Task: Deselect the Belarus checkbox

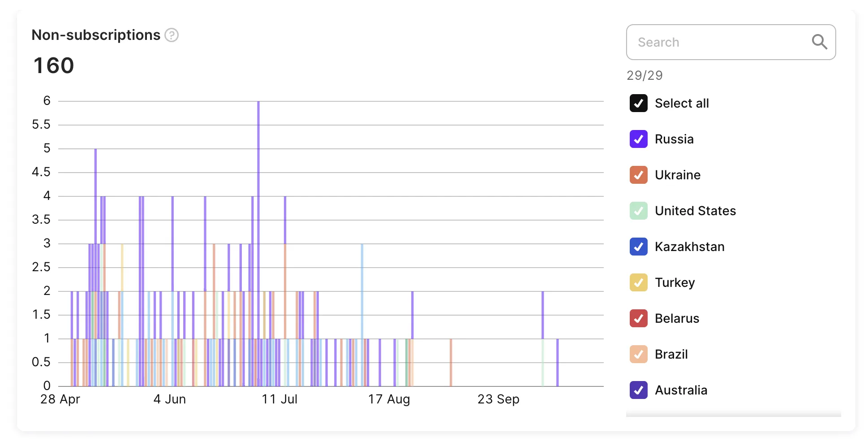Action: (638, 318)
